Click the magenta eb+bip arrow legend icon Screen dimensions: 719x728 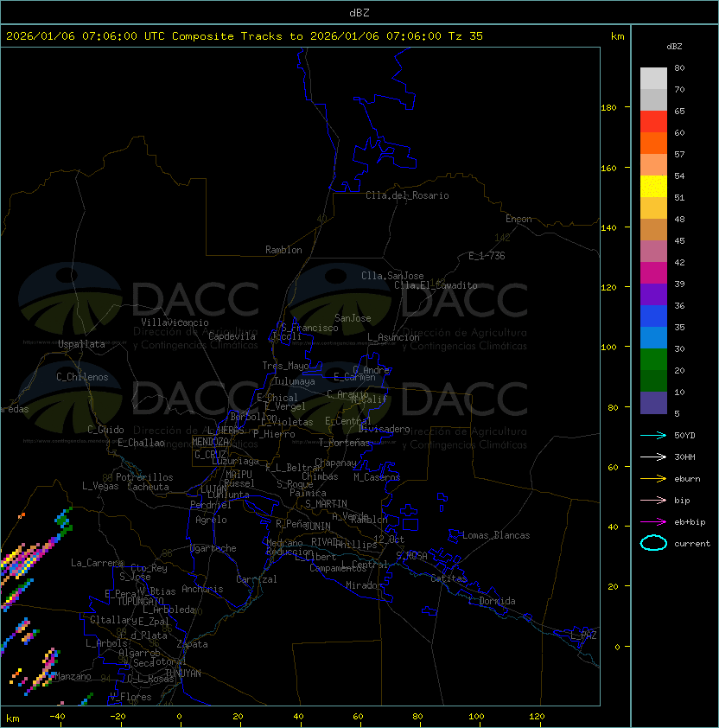(x=653, y=522)
